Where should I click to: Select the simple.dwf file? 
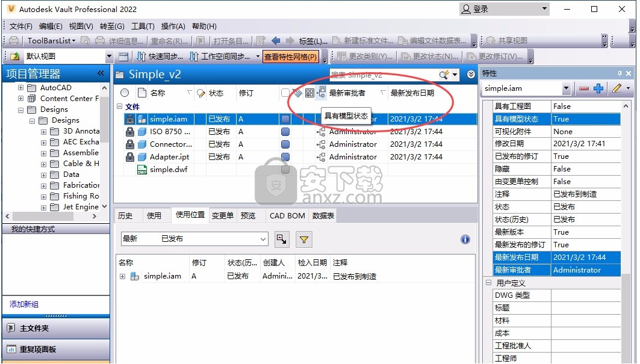(169, 169)
